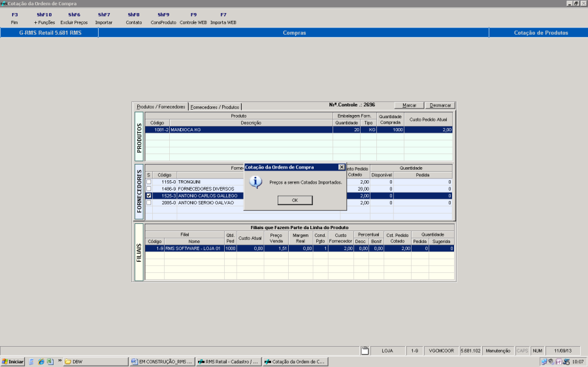This screenshot has width=588, height=367.
Task: Click the ConsProduto toolbar item
Action: [x=163, y=18]
